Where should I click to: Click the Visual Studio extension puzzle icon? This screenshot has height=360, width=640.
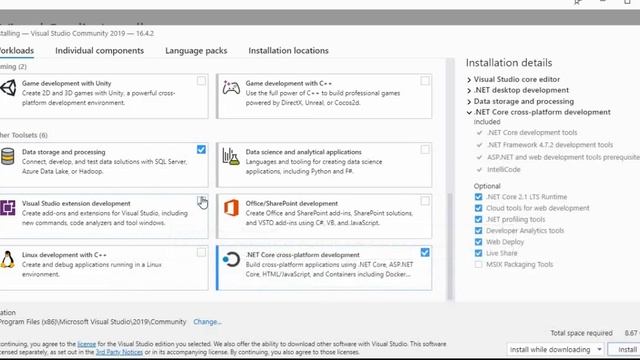7,208
